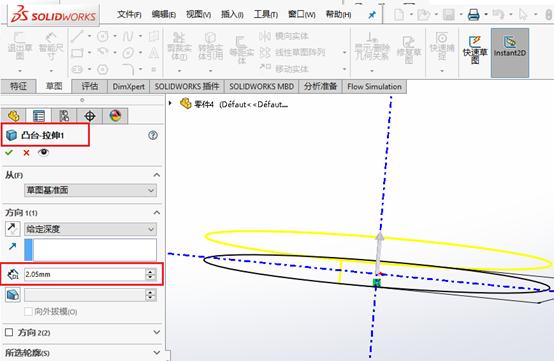The height and width of the screenshot is (361, 554).
Task: Toggle detailed preview eye icon
Action: pyautogui.click(x=43, y=152)
